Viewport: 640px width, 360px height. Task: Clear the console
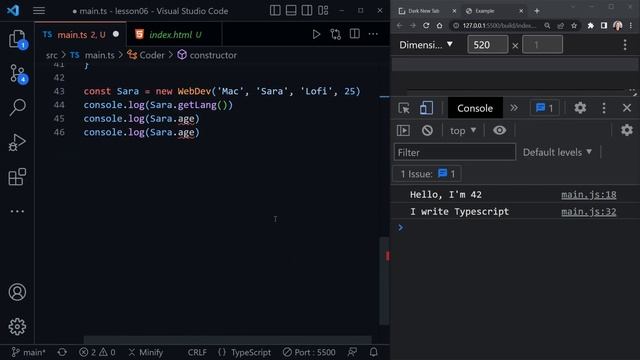click(x=427, y=130)
